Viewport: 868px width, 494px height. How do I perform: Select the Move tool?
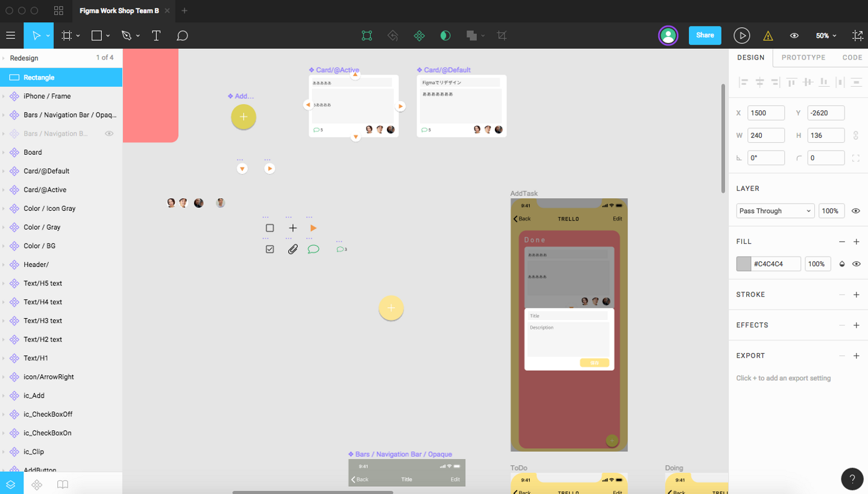click(37, 36)
